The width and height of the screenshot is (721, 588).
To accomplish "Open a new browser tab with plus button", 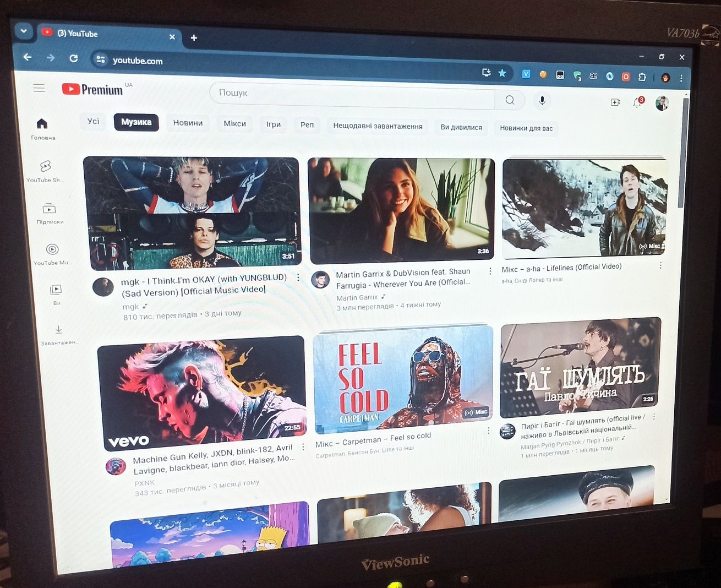I will pyautogui.click(x=194, y=37).
